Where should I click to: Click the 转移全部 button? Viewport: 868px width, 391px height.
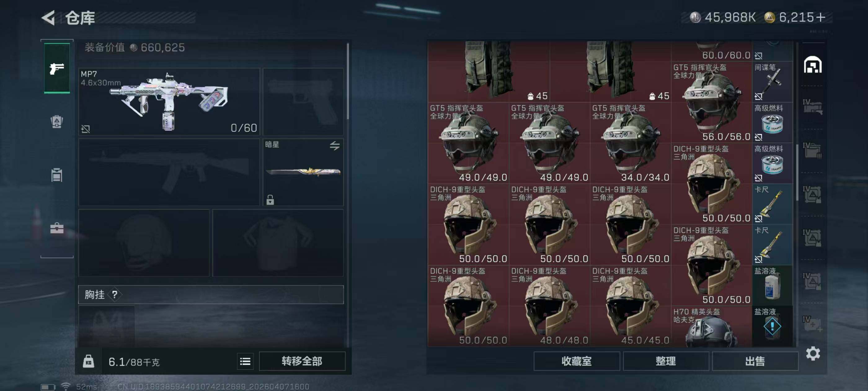(302, 361)
